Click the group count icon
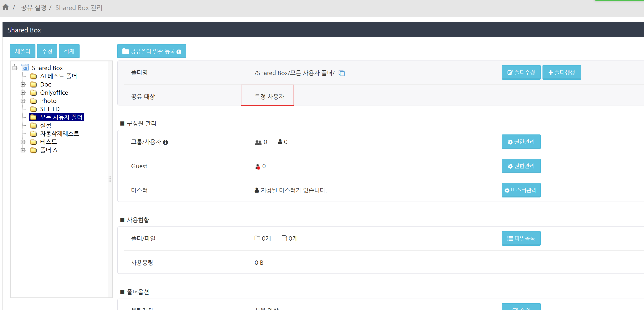 258,142
